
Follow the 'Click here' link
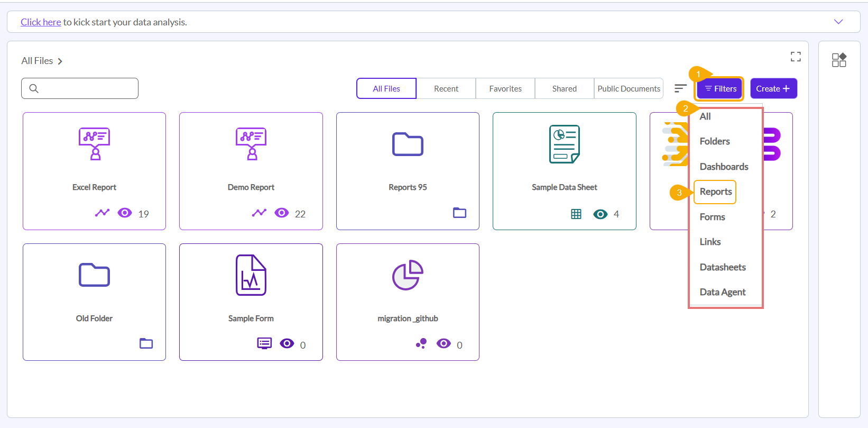coord(41,22)
